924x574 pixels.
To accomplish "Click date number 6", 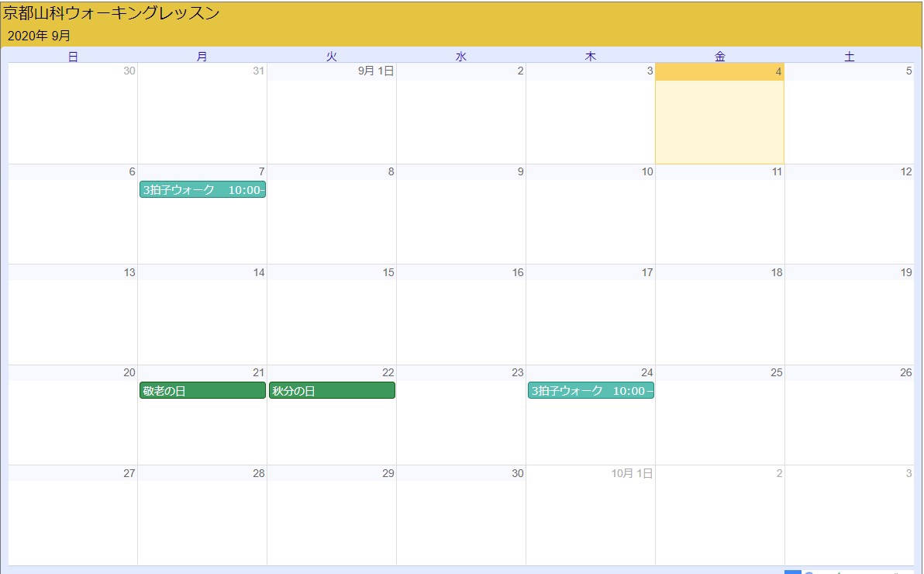I will tap(132, 171).
